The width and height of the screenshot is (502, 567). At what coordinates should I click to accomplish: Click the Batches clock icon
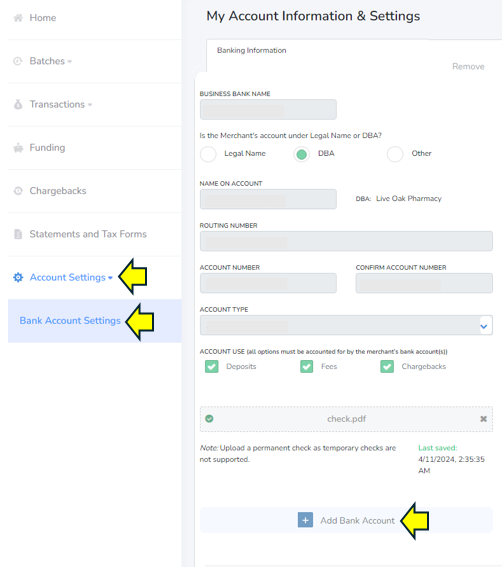(18, 61)
